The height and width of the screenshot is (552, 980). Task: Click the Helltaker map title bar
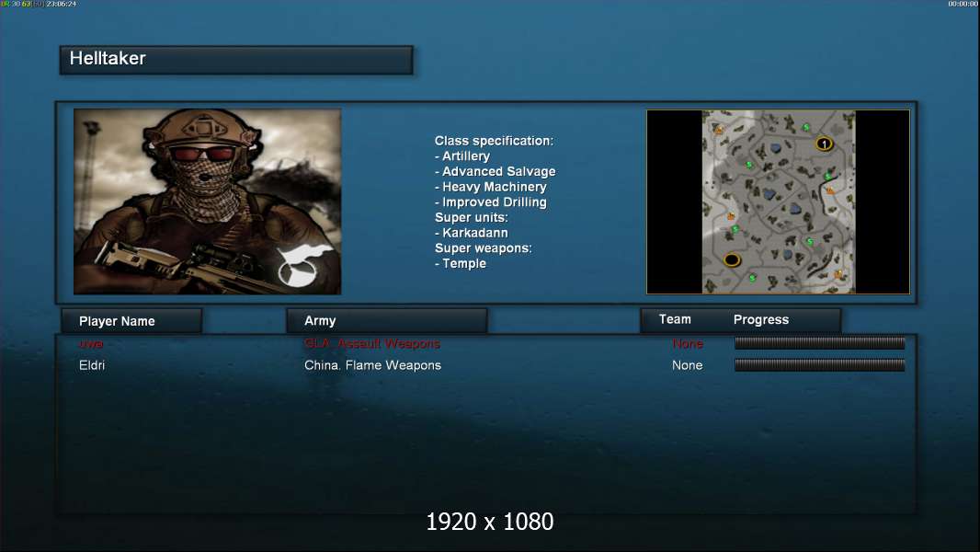coord(236,60)
